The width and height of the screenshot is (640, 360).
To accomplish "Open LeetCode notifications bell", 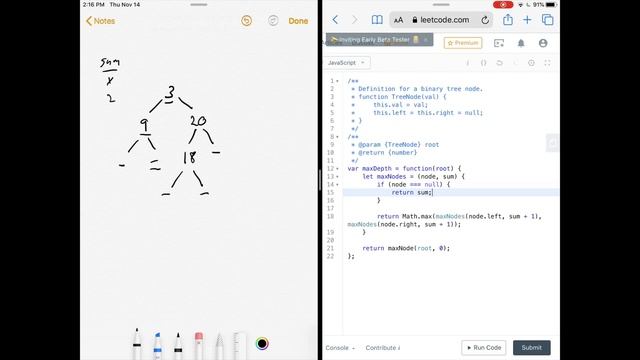I will [521, 43].
